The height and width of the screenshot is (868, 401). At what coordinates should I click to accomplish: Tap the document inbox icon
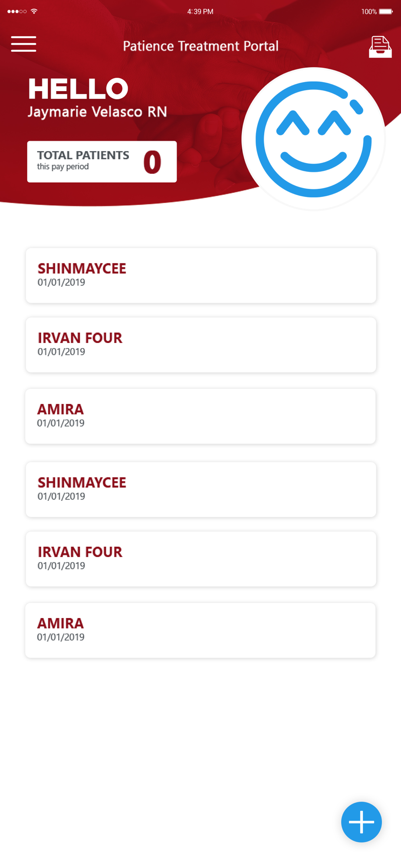pos(380,46)
